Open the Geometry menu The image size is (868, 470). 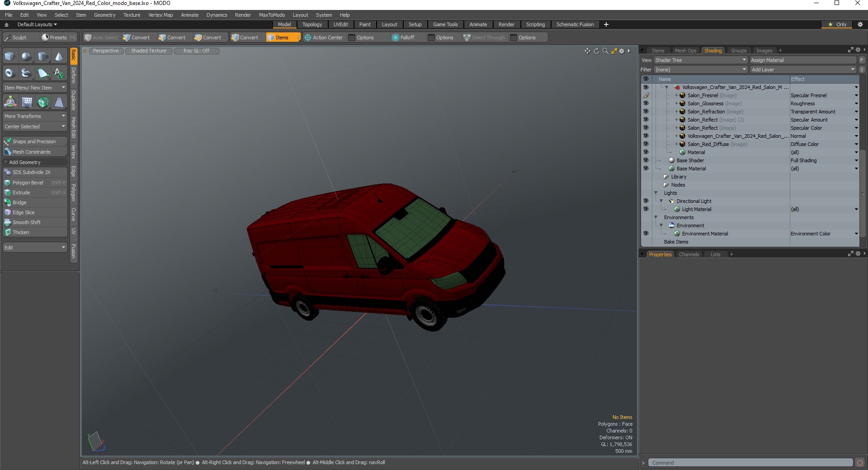104,15
